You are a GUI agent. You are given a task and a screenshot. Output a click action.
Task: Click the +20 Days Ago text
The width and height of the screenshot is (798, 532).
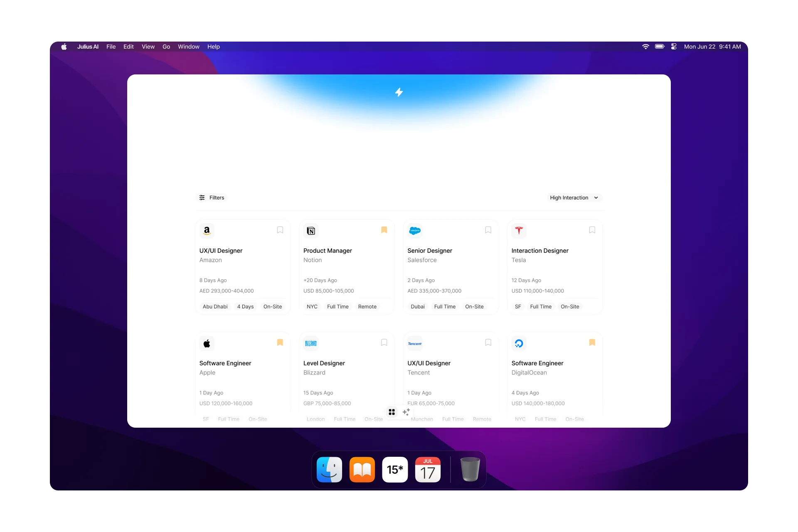point(320,281)
